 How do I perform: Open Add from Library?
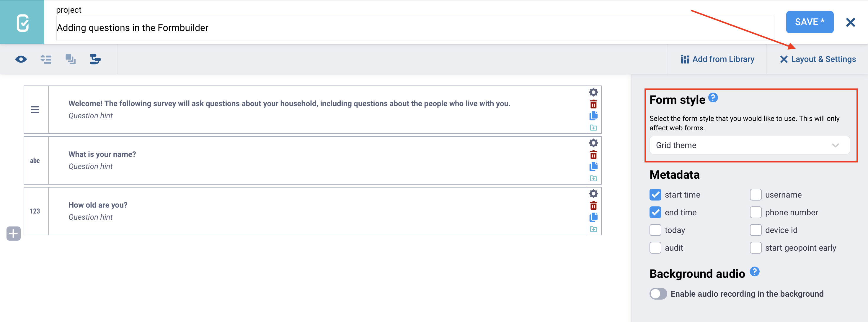click(x=717, y=59)
